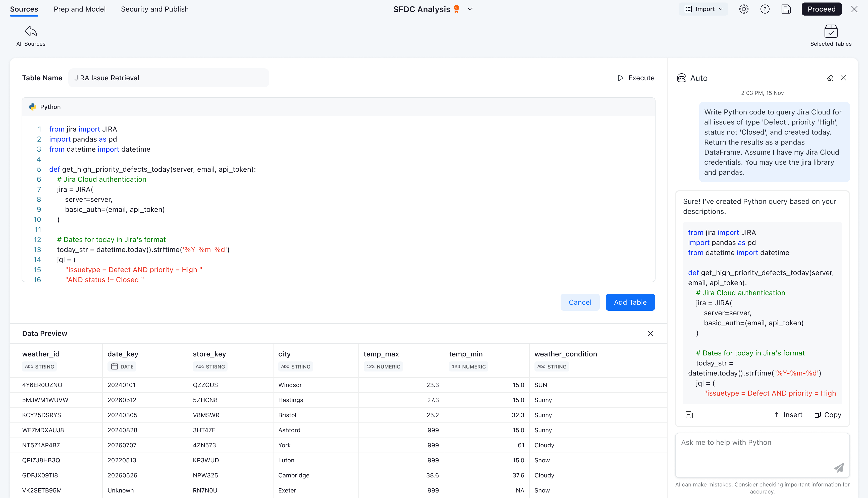The width and height of the screenshot is (868, 498).
Task: Switch to the Prep and Model tab
Action: point(79,9)
